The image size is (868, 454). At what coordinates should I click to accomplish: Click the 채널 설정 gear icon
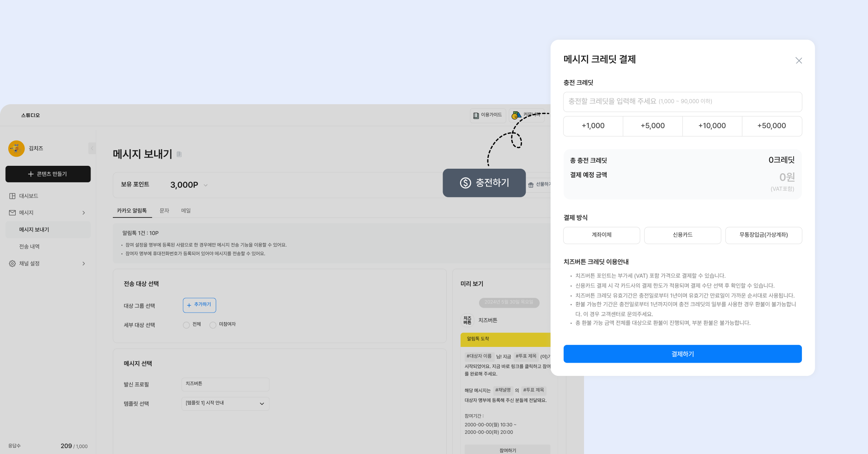pos(12,263)
